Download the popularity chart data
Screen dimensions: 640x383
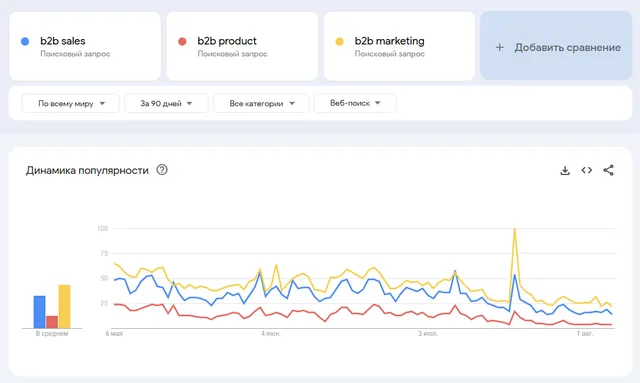tap(565, 170)
